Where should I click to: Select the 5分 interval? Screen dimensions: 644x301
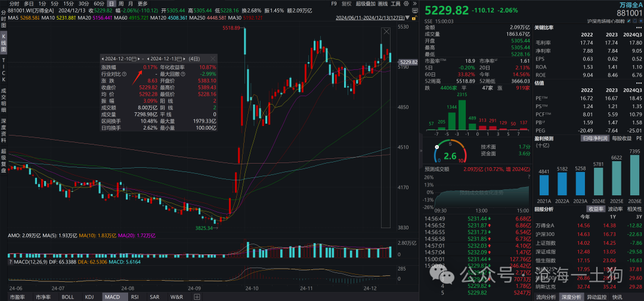55,4
